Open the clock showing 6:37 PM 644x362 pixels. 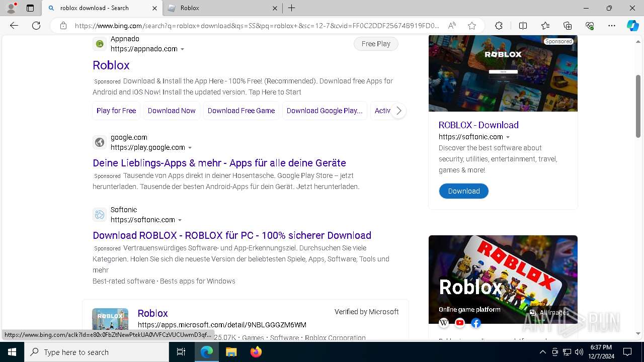pos(601,352)
